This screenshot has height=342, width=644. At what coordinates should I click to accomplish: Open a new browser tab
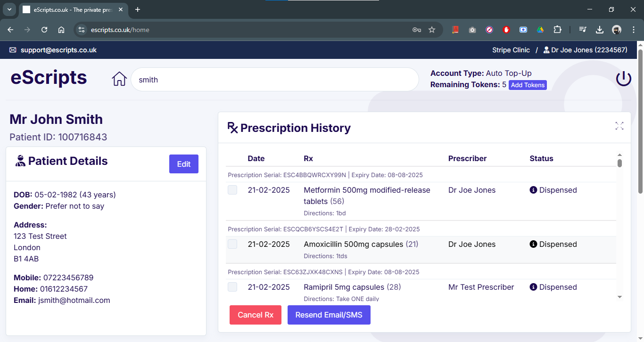138,9
